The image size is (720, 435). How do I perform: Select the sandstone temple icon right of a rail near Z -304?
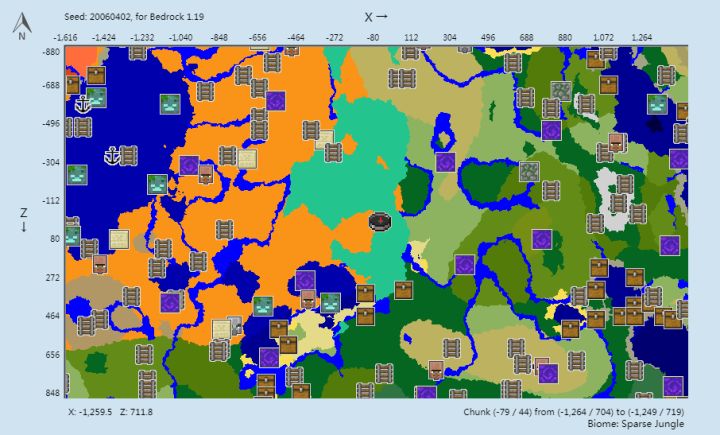point(247,159)
